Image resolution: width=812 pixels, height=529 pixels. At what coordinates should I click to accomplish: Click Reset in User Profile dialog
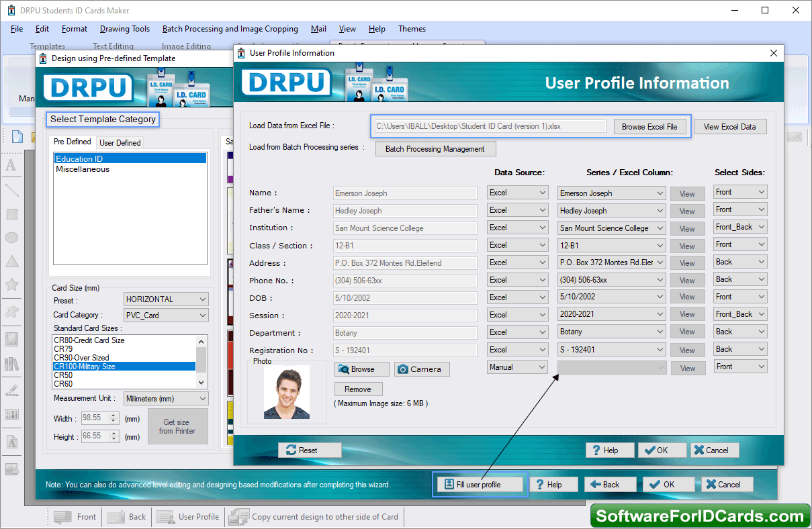point(310,450)
